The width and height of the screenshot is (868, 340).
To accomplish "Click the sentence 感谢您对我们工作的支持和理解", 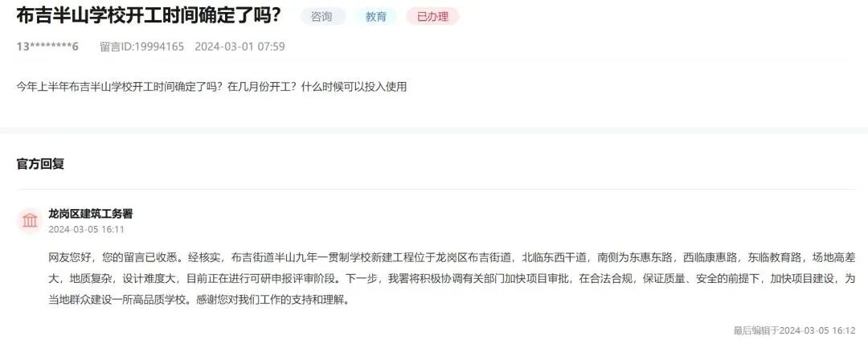I will point(273,301).
